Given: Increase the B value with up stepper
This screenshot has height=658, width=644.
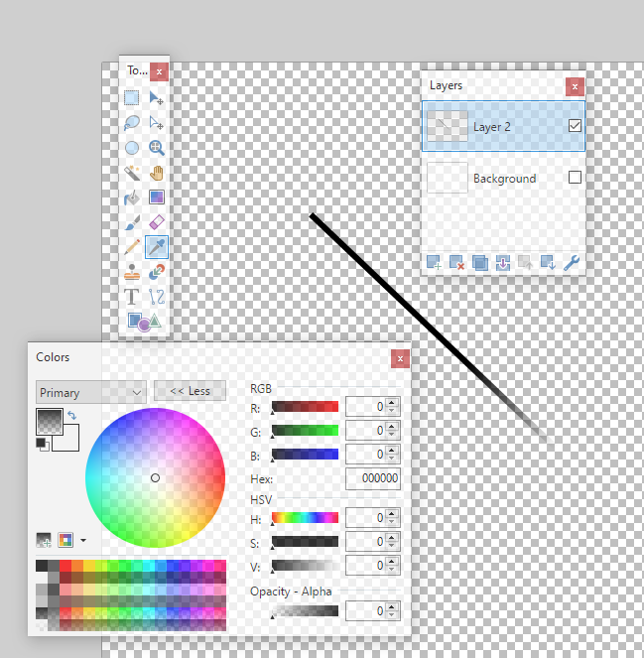Looking at the screenshot, I should [x=392, y=450].
